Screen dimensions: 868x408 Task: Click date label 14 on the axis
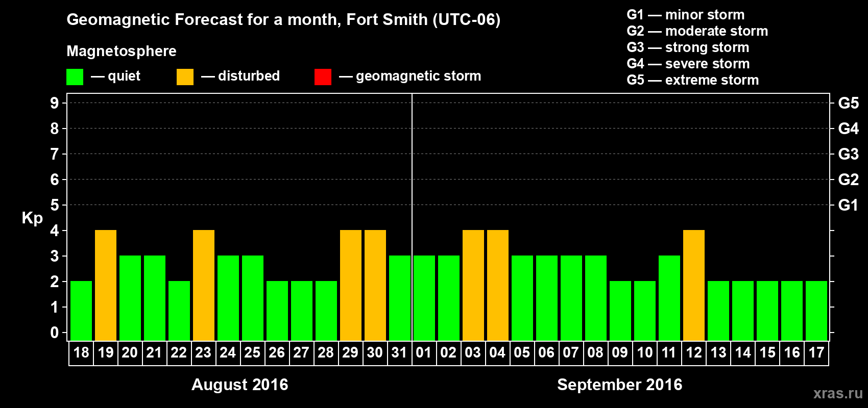click(x=743, y=353)
